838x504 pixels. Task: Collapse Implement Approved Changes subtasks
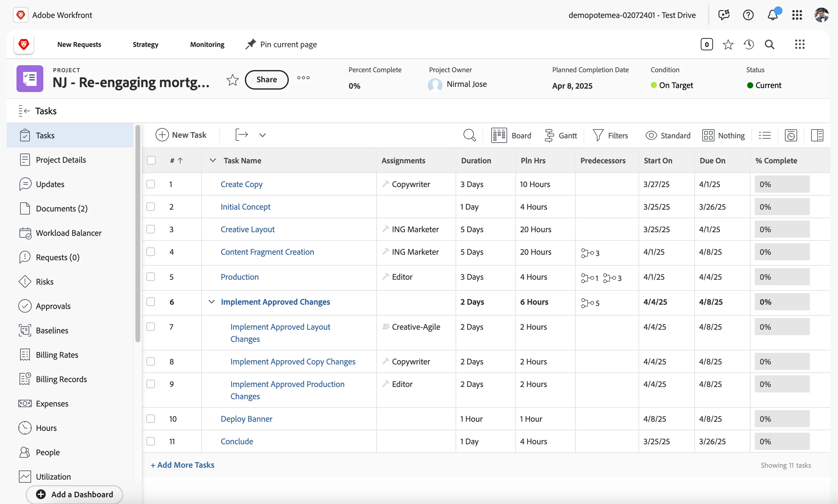point(211,302)
